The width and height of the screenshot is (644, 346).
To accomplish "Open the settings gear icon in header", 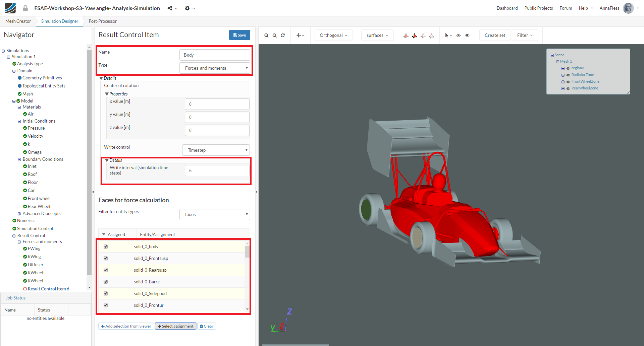I will coord(187,8).
